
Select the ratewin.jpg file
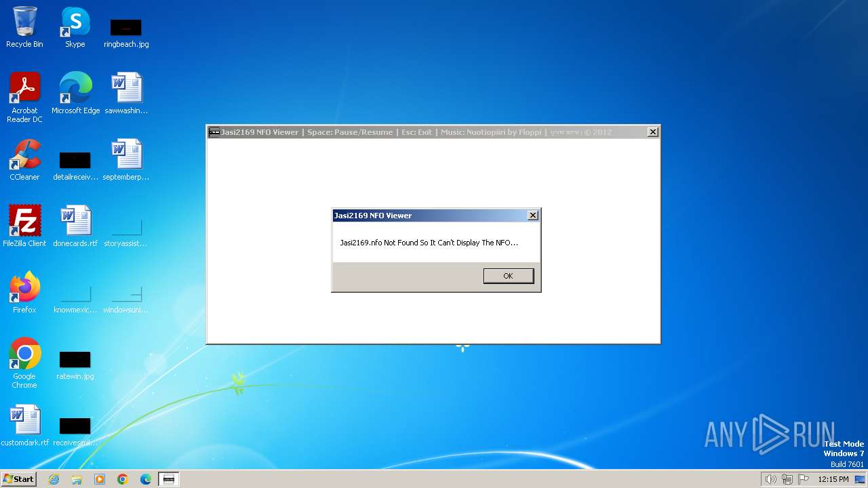click(x=75, y=365)
